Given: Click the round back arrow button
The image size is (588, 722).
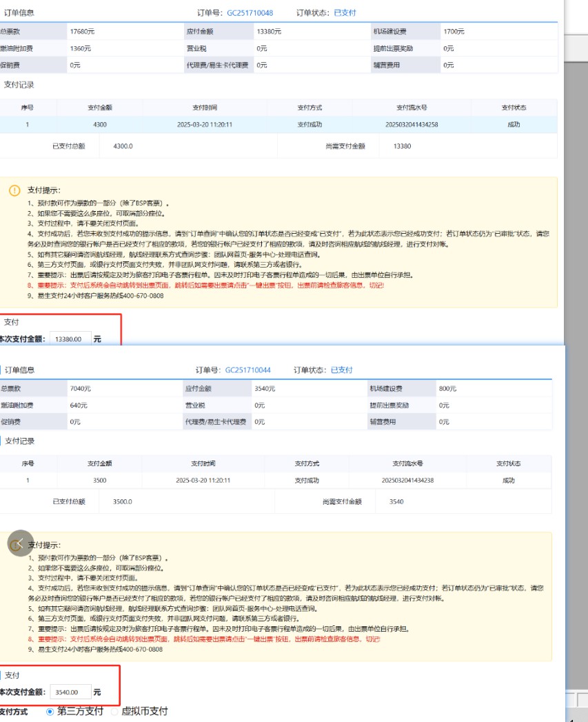Looking at the screenshot, I should click(x=20, y=543).
